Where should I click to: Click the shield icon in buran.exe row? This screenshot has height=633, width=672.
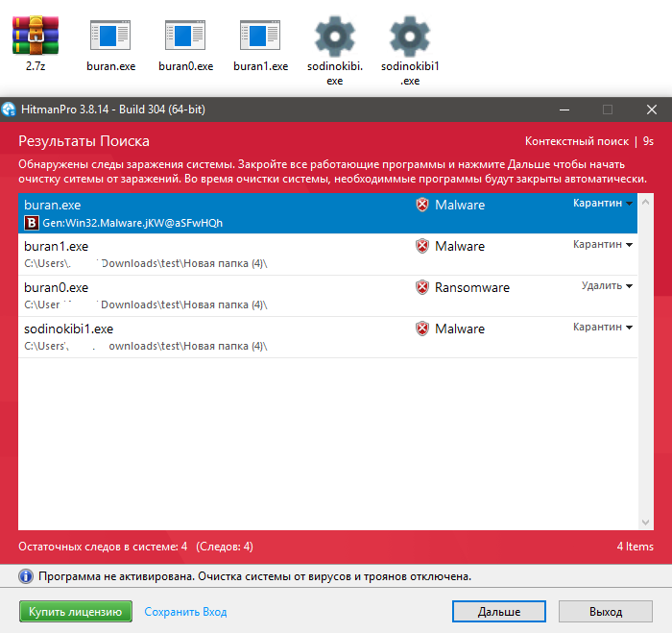tap(422, 205)
